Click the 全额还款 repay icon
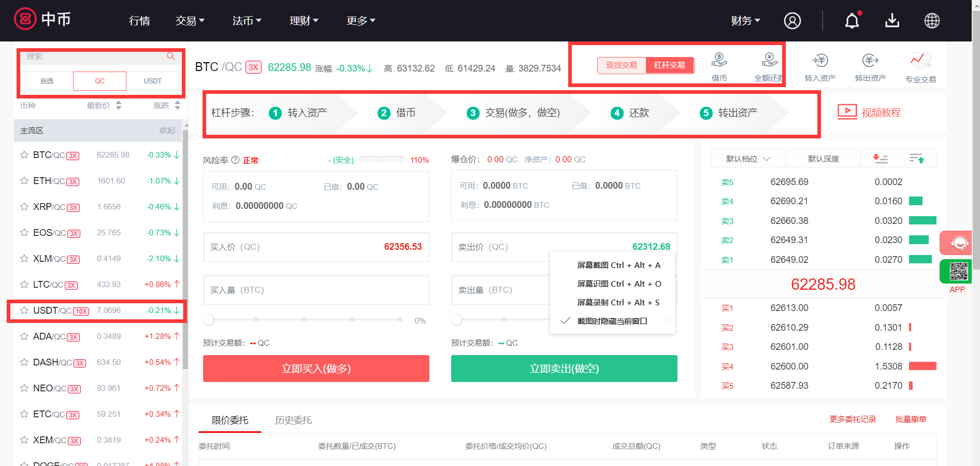Viewport: 980px width, 466px height. 769,60
